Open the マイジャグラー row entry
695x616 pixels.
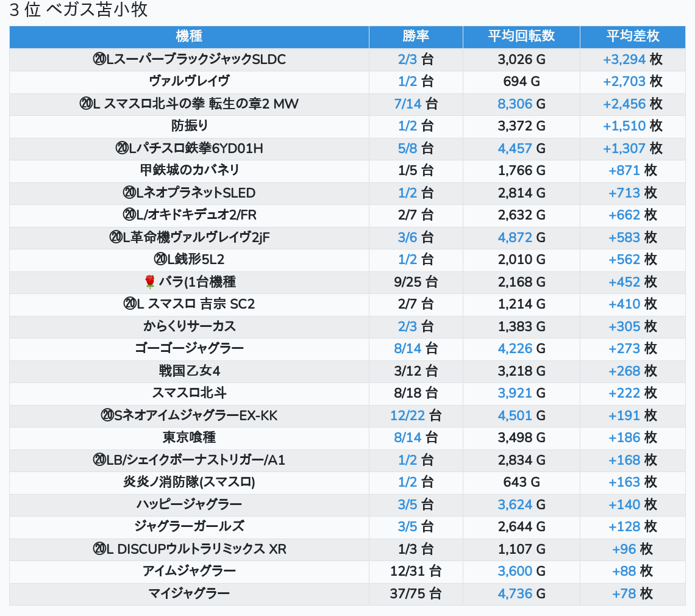[x=189, y=593]
